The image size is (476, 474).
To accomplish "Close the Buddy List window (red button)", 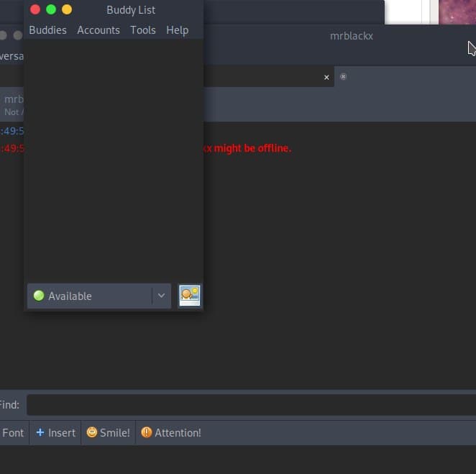I will pyautogui.click(x=35, y=10).
